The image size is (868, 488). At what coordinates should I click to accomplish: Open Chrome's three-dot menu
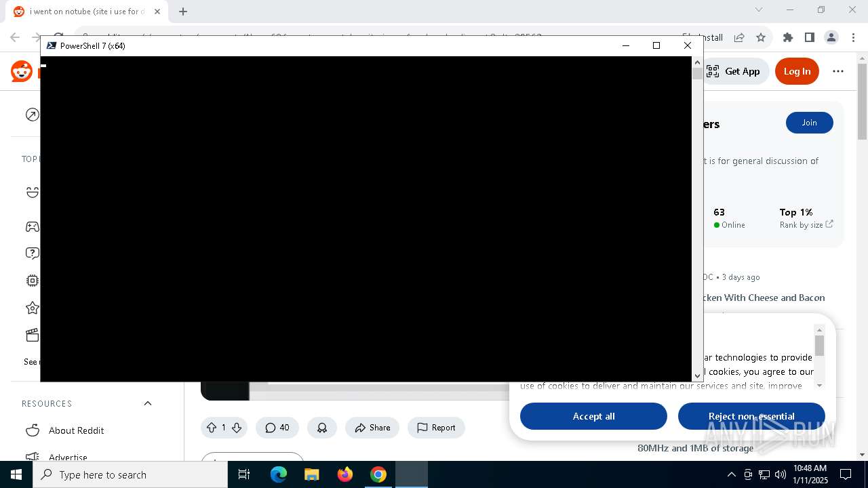coord(853,37)
